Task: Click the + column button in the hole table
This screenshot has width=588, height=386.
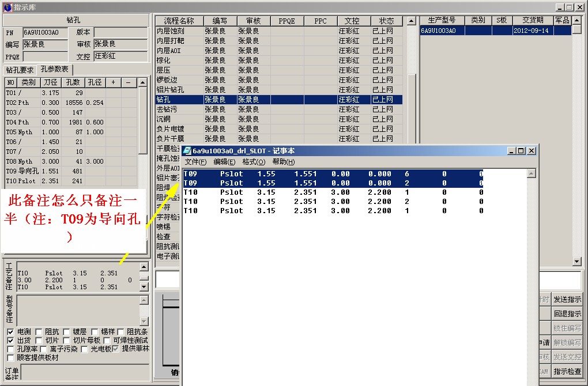Action: point(113,82)
